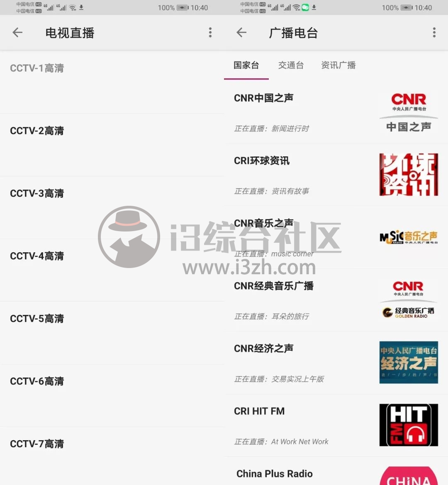The height and width of the screenshot is (485, 448).
Task: Tap the red 环球资讯 logo thumbnail
Action: pos(409,174)
